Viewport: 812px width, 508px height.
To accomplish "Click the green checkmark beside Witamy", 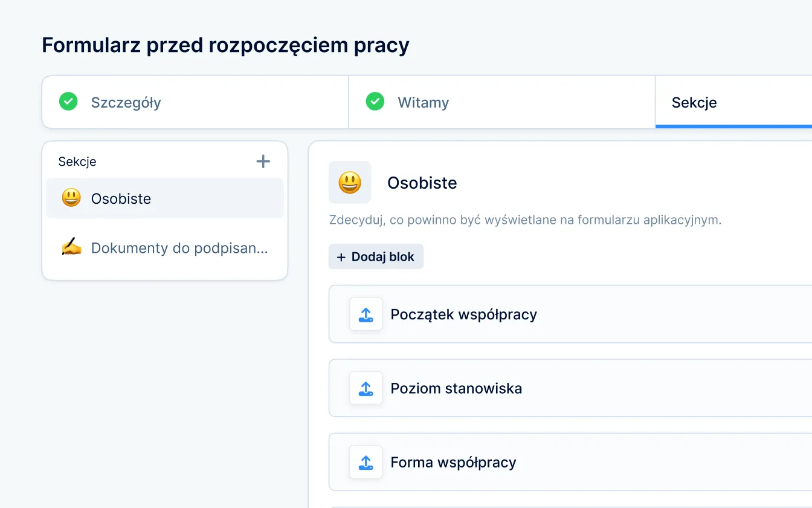I will coord(375,102).
